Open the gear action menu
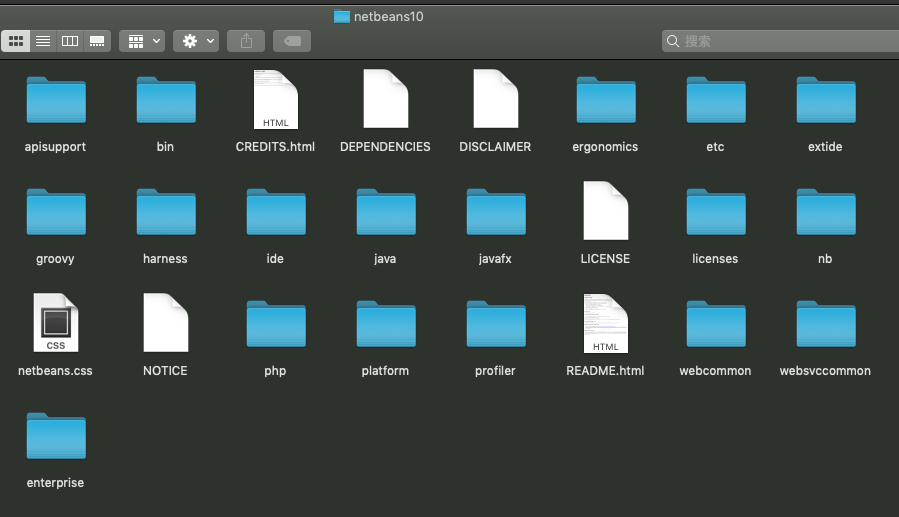This screenshot has height=517, width=899. [x=196, y=41]
